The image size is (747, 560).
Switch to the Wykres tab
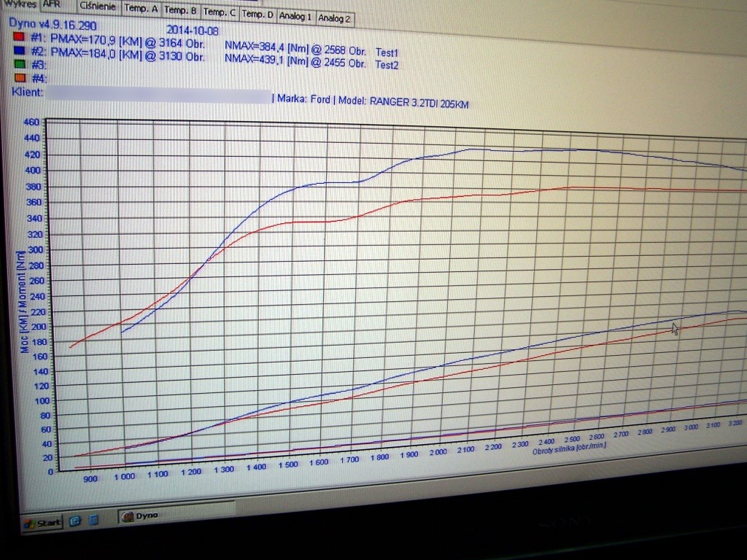[19, 3]
